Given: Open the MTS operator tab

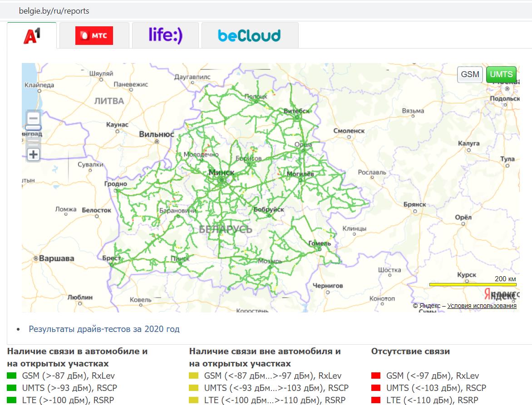Looking at the screenshot, I should pos(94,35).
